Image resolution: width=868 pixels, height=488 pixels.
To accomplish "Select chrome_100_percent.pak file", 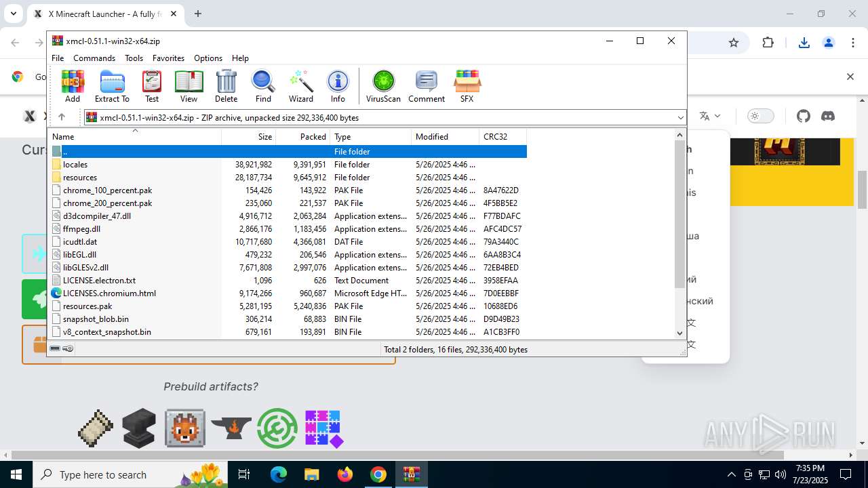I will click(288, 190).
